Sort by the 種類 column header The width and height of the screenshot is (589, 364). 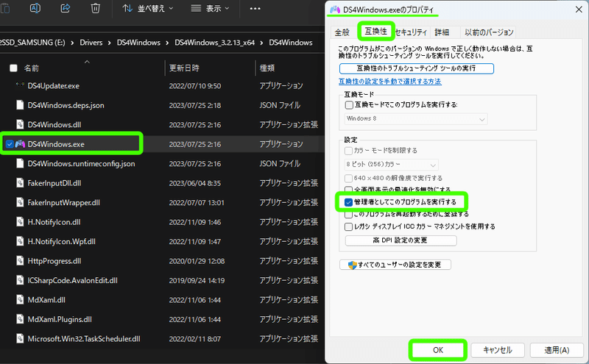(x=267, y=68)
